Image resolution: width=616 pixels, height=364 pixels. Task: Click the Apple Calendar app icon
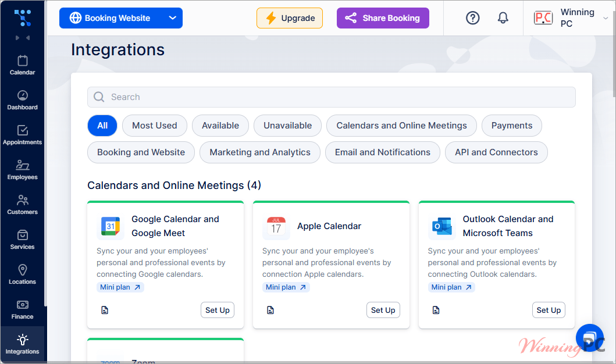pos(276,226)
